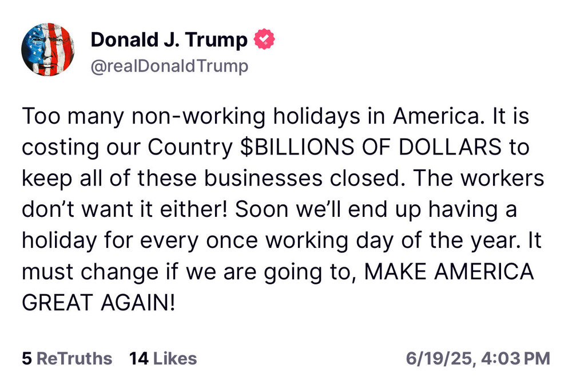This screenshot has width=572, height=392.
Task: Open the Donald J. Trump display name
Action: pos(169,40)
